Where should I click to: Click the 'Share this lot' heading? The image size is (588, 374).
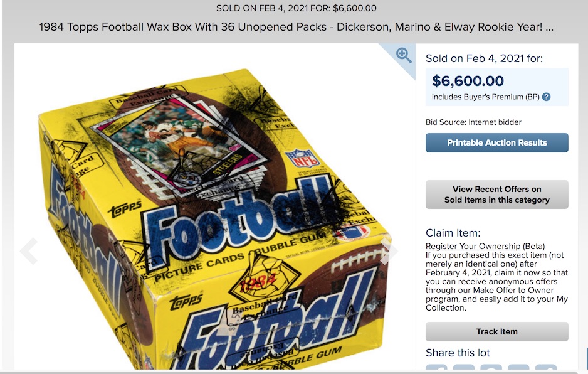(458, 353)
